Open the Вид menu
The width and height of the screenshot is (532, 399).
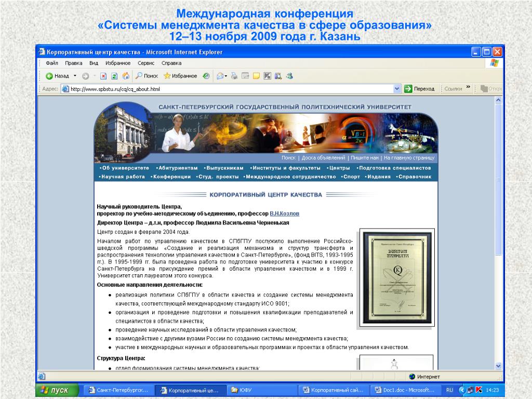[94, 63]
